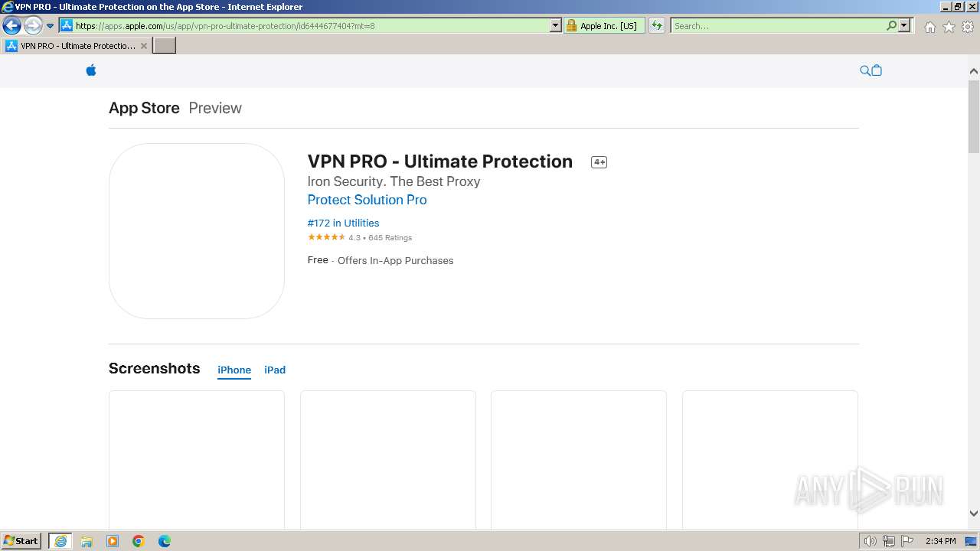This screenshot has height=551, width=980.
Task: Click the Iron Security. The Best Proxy subtitle
Action: tap(394, 181)
